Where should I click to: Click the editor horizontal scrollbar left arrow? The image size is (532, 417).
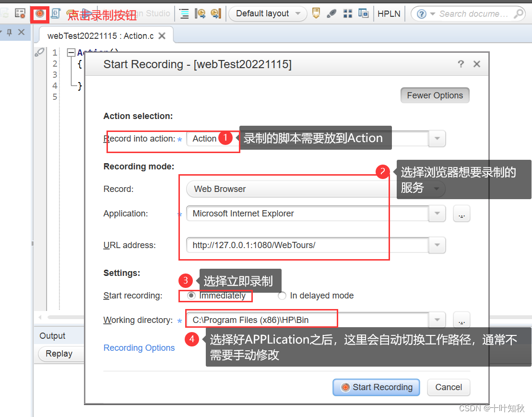click(40, 317)
